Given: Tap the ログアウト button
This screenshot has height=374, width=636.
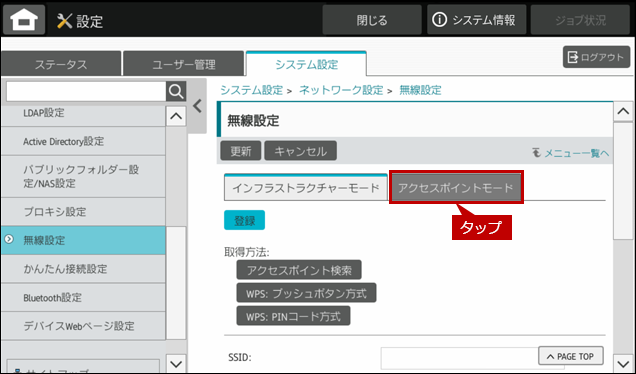Looking at the screenshot, I should tap(596, 57).
